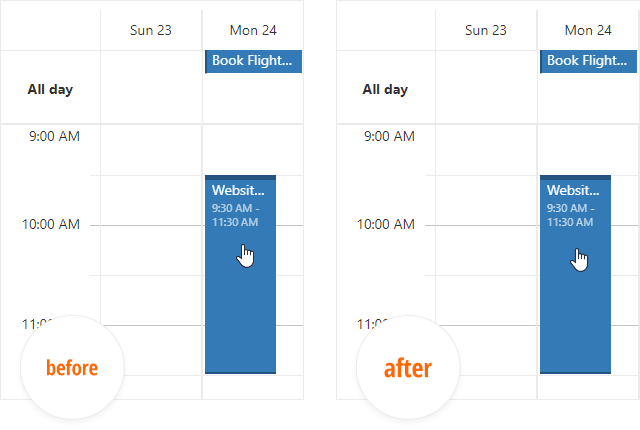The width and height of the screenshot is (640, 430).
Task: Select the Mon 24 header in the after panel
Action: [x=587, y=30]
